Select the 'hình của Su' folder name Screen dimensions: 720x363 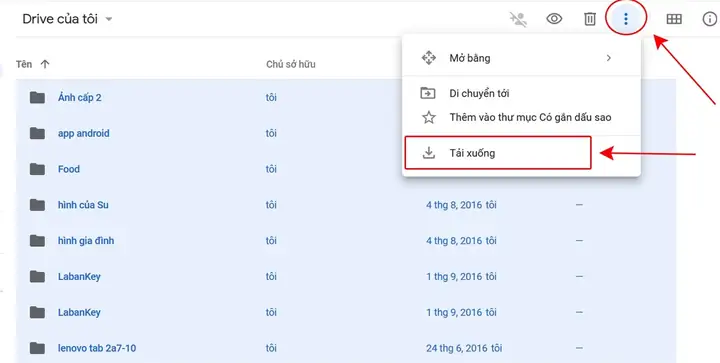[x=83, y=205]
